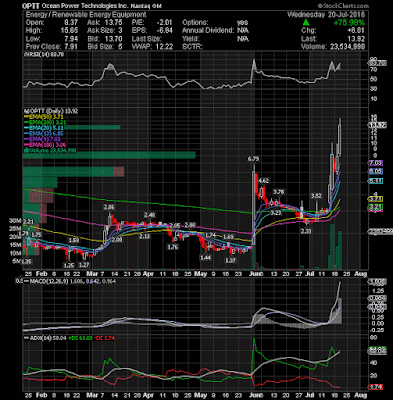Click the 2.40 price annotation near April

(x=150, y=214)
